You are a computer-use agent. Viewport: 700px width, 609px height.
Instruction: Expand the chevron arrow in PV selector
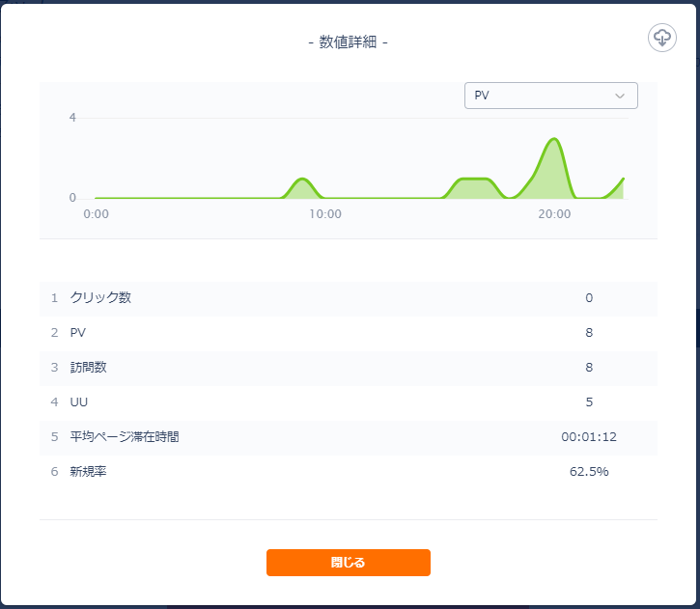point(620,96)
